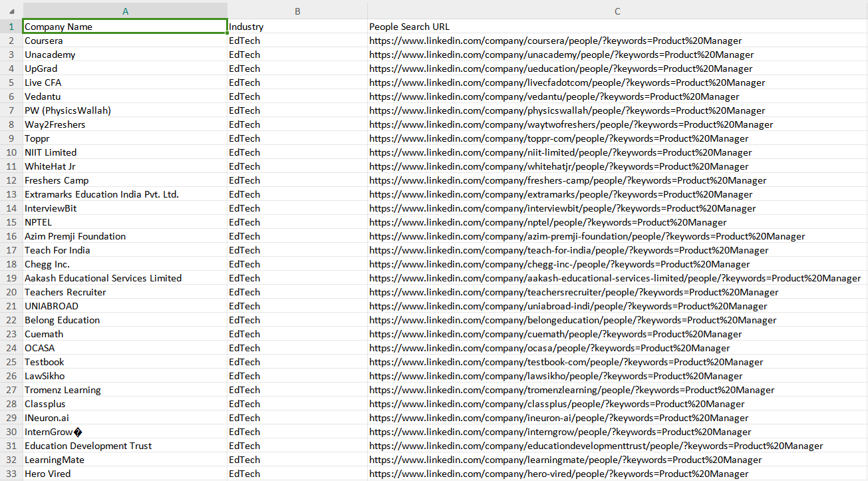This screenshot has height=481, width=868.
Task: Select the 'INeuron.ai' cell
Action: click(125, 418)
